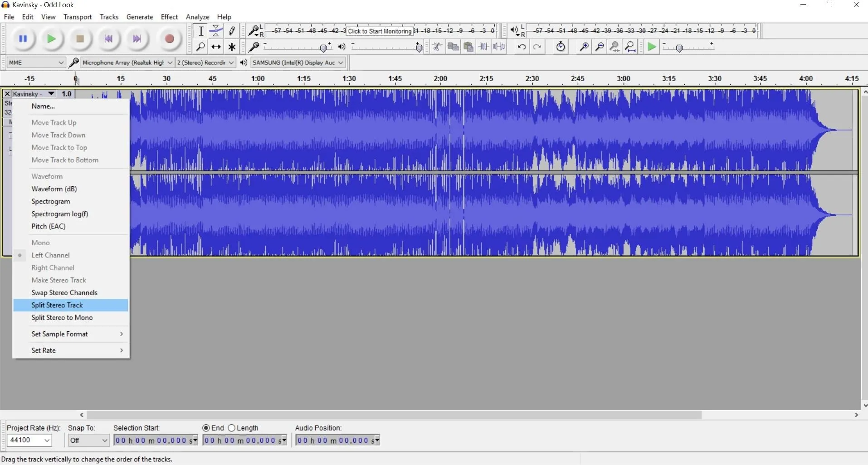Choose Split Stereo to Mono
Screen dimensions: 868x465
click(71, 318)
